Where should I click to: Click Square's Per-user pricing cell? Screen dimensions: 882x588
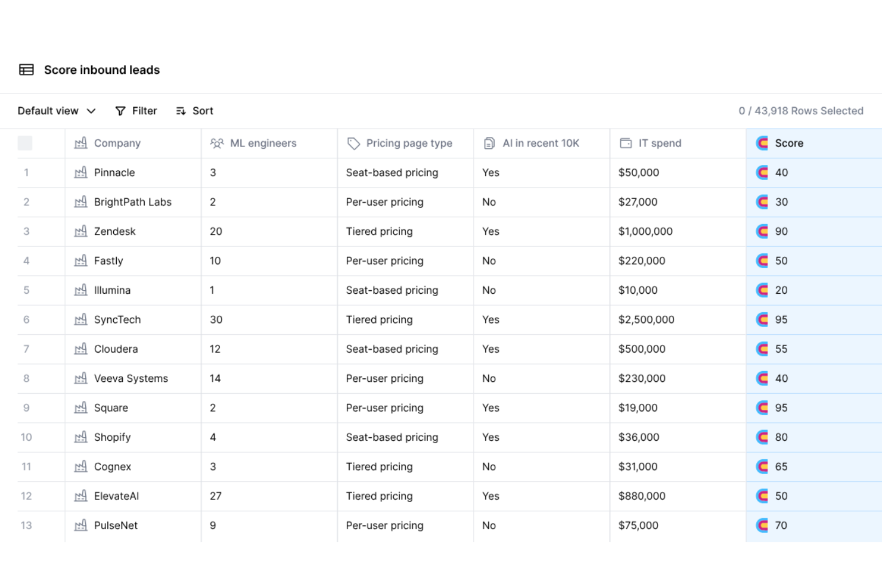point(405,407)
